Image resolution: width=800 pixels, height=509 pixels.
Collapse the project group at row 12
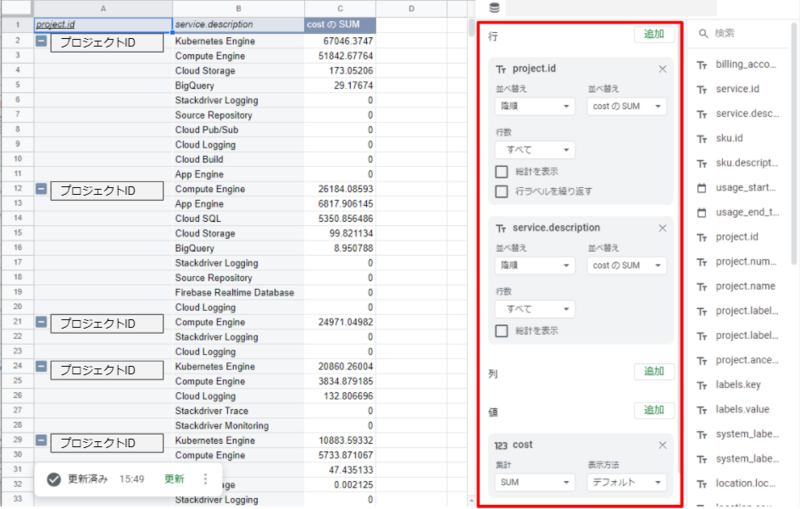coord(41,189)
